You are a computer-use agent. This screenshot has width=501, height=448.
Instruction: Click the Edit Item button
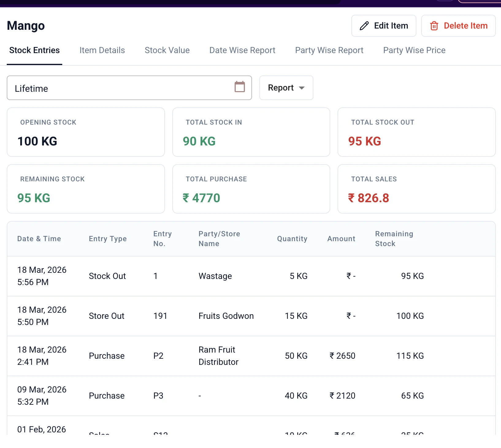(384, 26)
